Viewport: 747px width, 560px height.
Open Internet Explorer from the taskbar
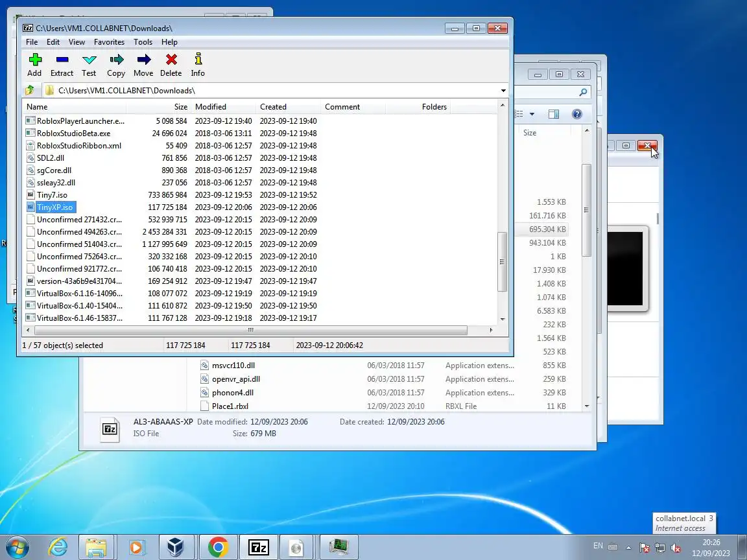click(58, 546)
